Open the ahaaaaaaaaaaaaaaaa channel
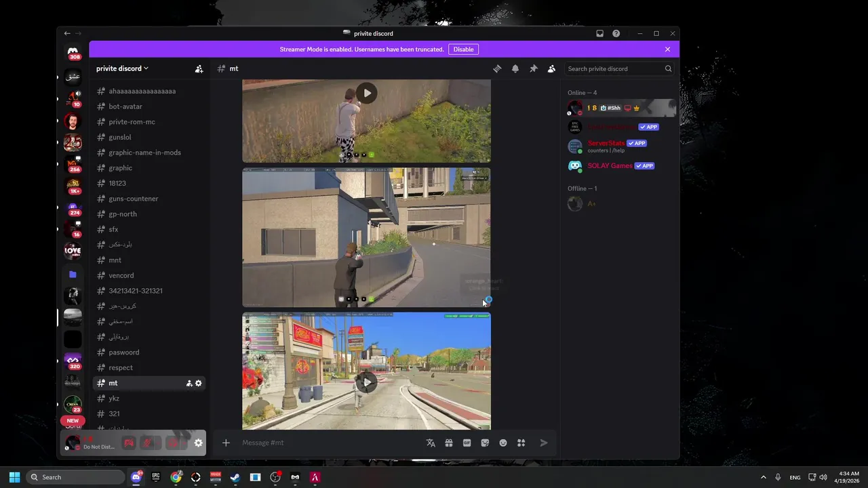Viewport: 868px width, 488px height. coord(149,91)
